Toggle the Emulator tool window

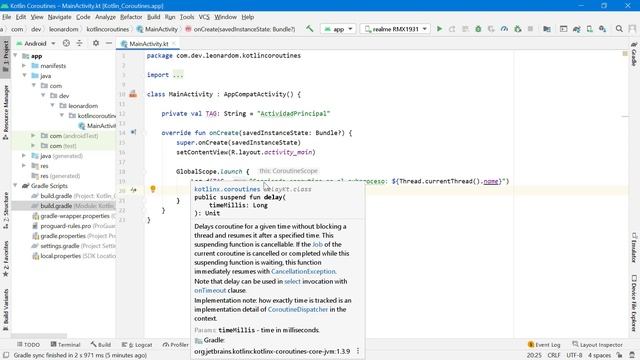pos(634,248)
